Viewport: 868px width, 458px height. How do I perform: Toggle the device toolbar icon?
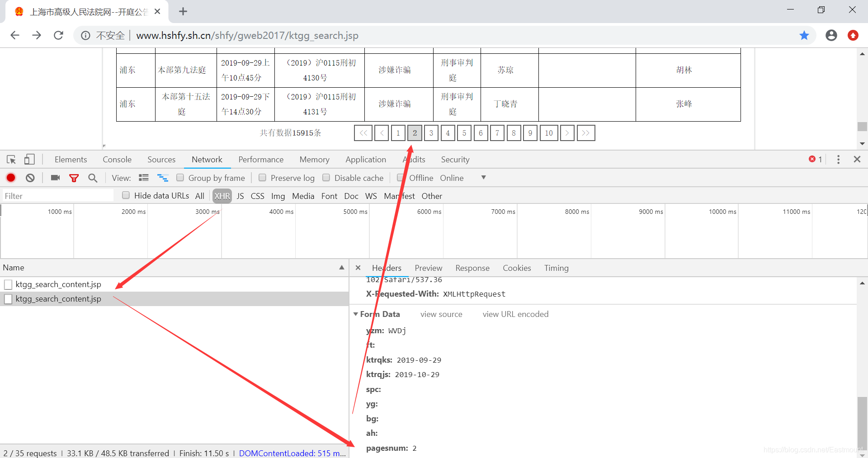click(x=29, y=159)
